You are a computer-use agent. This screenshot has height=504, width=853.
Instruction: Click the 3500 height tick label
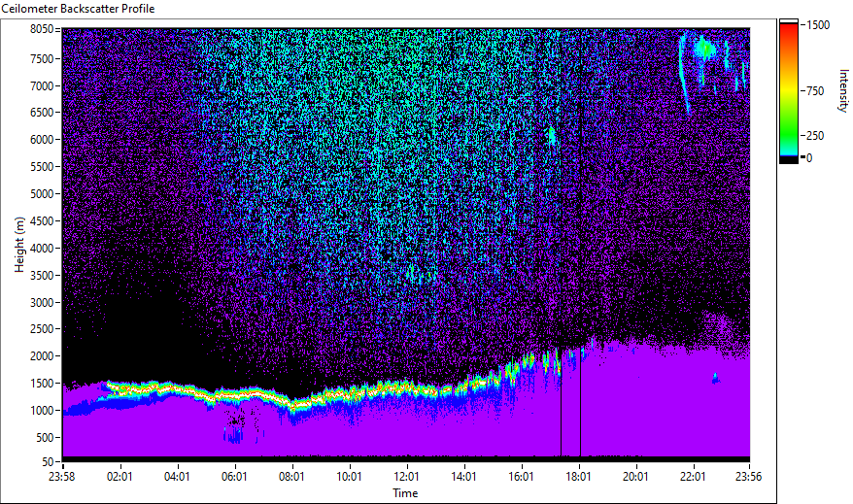(42, 276)
